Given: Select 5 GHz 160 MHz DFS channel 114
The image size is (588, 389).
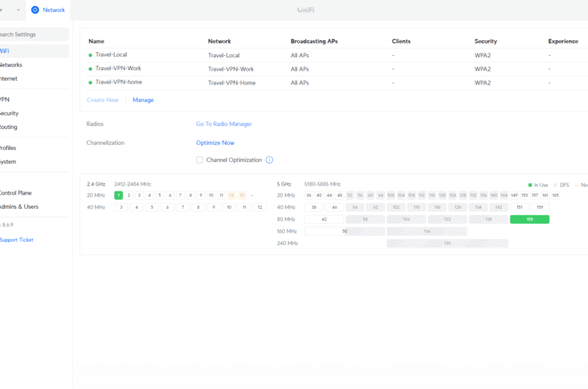Looking at the screenshot, I should pyautogui.click(x=427, y=231).
